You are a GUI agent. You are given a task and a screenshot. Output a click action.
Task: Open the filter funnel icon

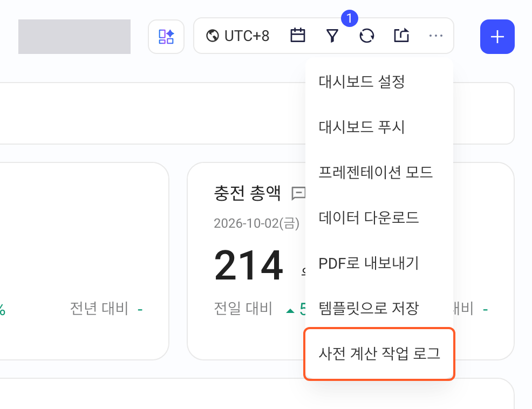pyautogui.click(x=332, y=36)
